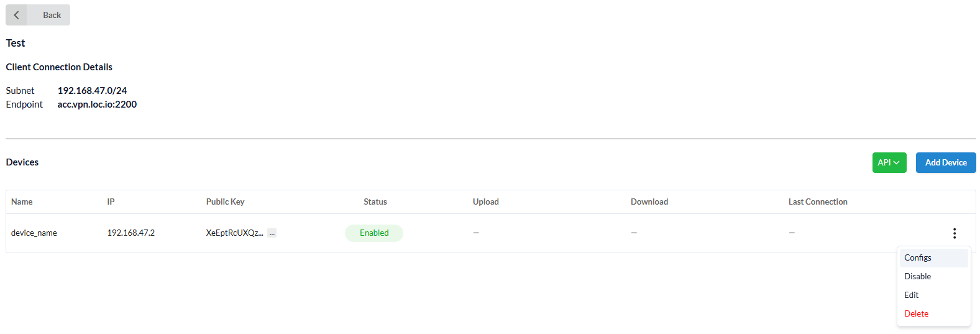
Task: Click the endpoint address acc.vpn.loc.io:2200
Action: click(97, 104)
